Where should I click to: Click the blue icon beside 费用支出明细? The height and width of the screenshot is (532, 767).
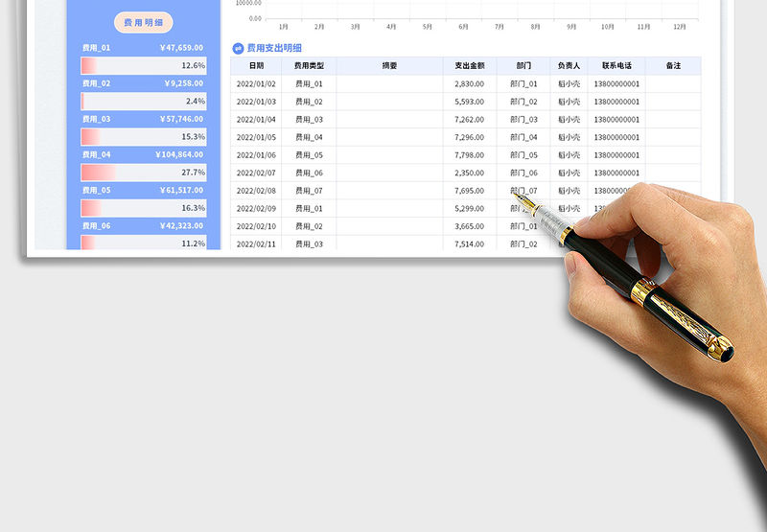coord(238,48)
